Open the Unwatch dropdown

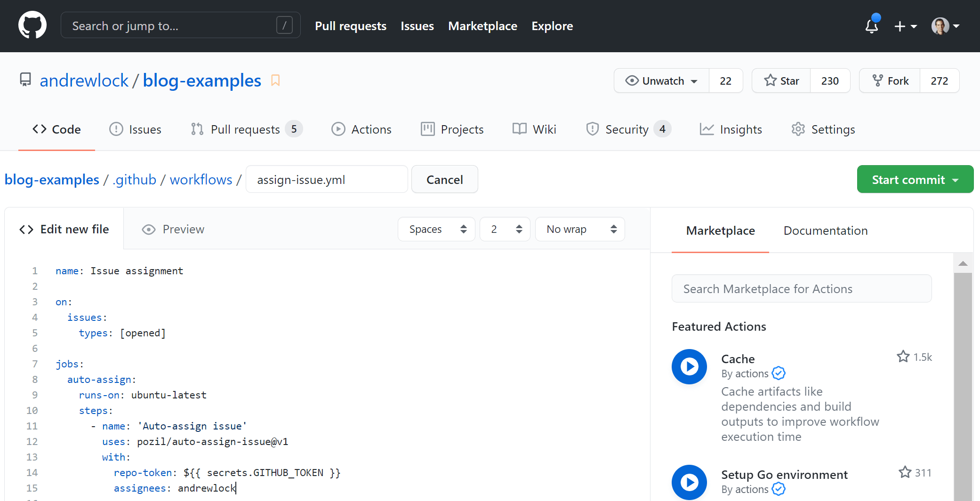661,80
